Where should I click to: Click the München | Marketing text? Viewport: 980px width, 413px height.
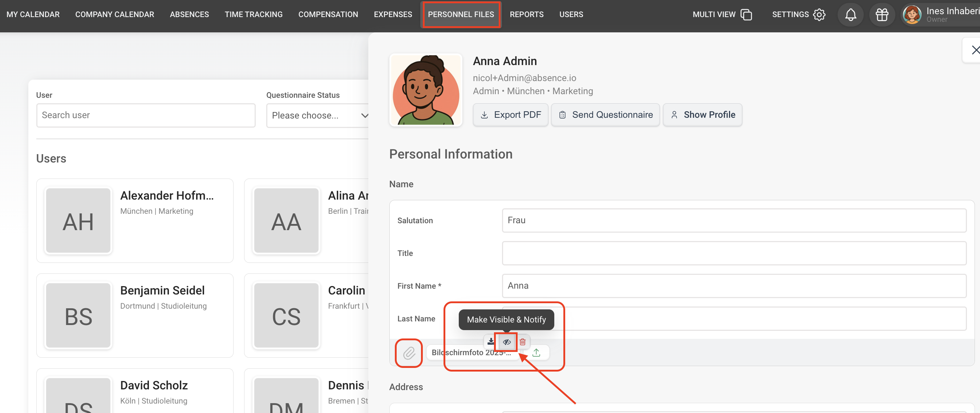[157, 211]
